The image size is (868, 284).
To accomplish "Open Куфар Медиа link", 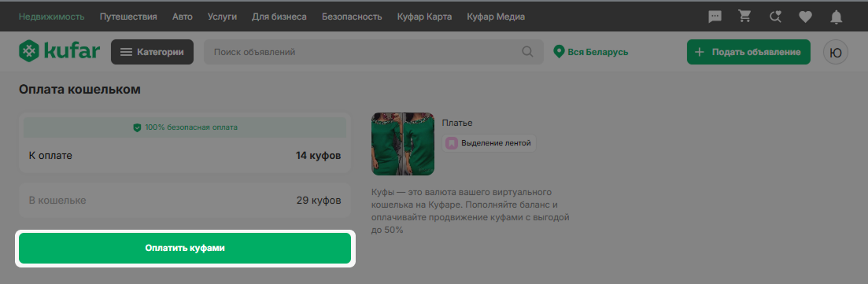I will tap(496, 17).
